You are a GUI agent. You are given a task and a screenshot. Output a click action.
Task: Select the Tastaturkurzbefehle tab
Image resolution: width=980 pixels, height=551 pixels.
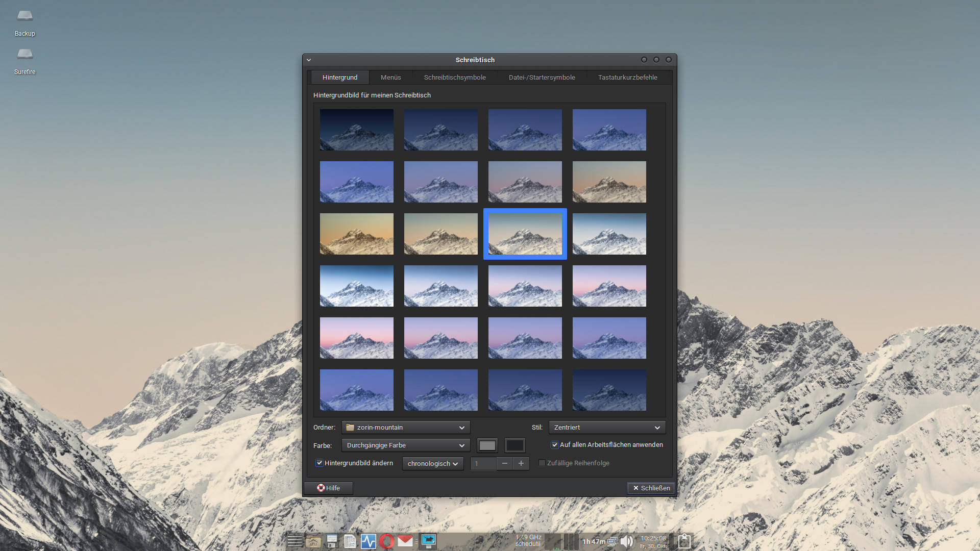pos(628,78)
